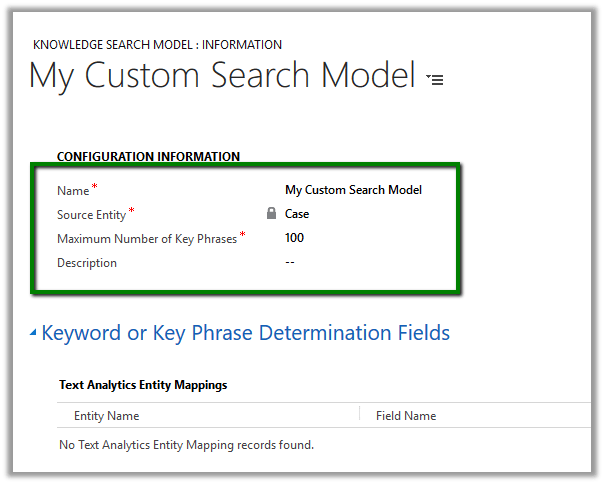Click the Source Entity value Case

coord(297,214)
